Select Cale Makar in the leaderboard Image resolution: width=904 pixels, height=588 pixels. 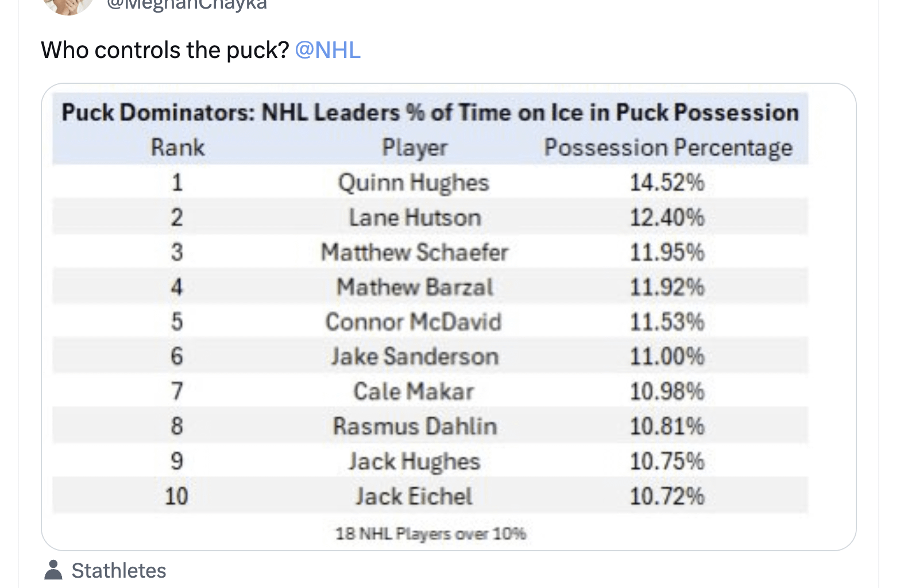coord(415,392)
